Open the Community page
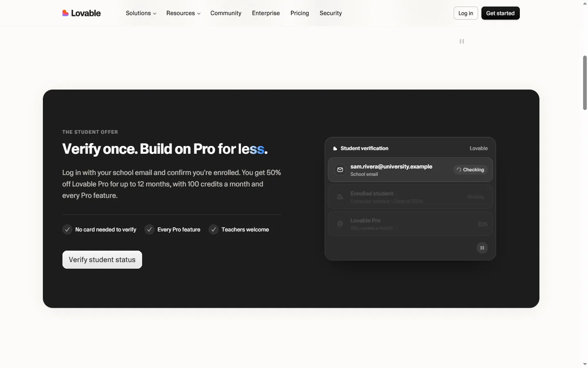 pos(226,13)
